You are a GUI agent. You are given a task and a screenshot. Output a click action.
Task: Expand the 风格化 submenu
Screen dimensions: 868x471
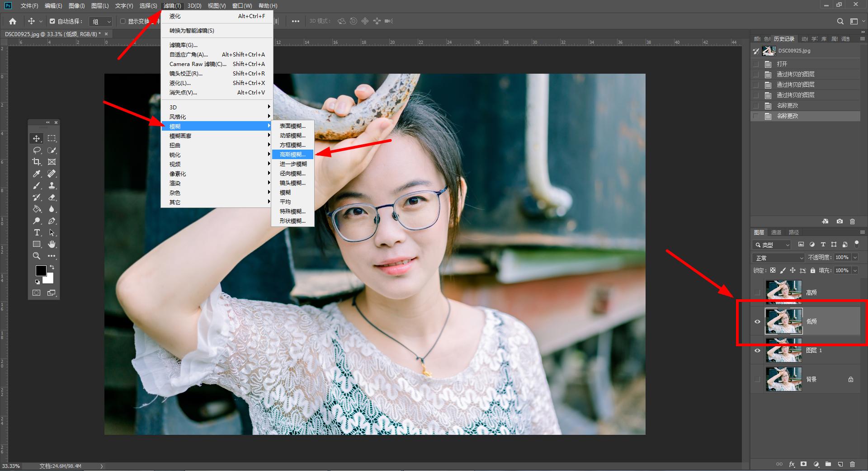pos(217,117)
